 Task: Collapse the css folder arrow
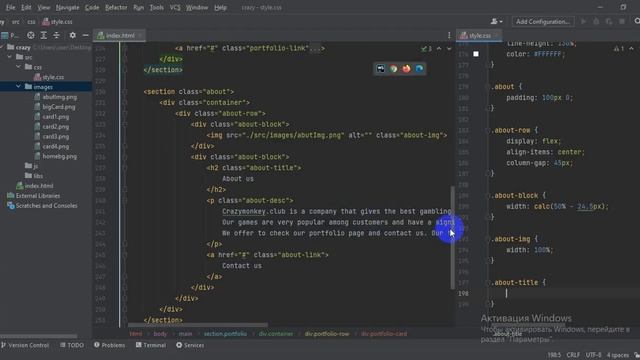pyautogui.click(x=18, y=67)
